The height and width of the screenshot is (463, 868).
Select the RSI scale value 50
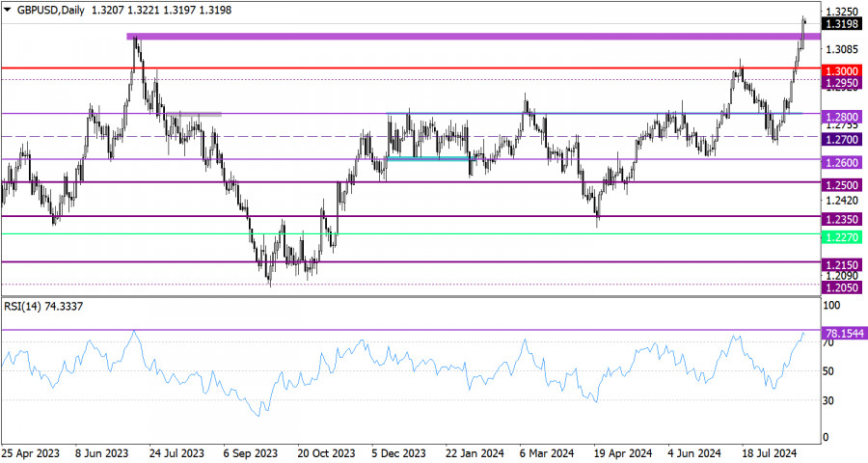click(x=828, y=371)
